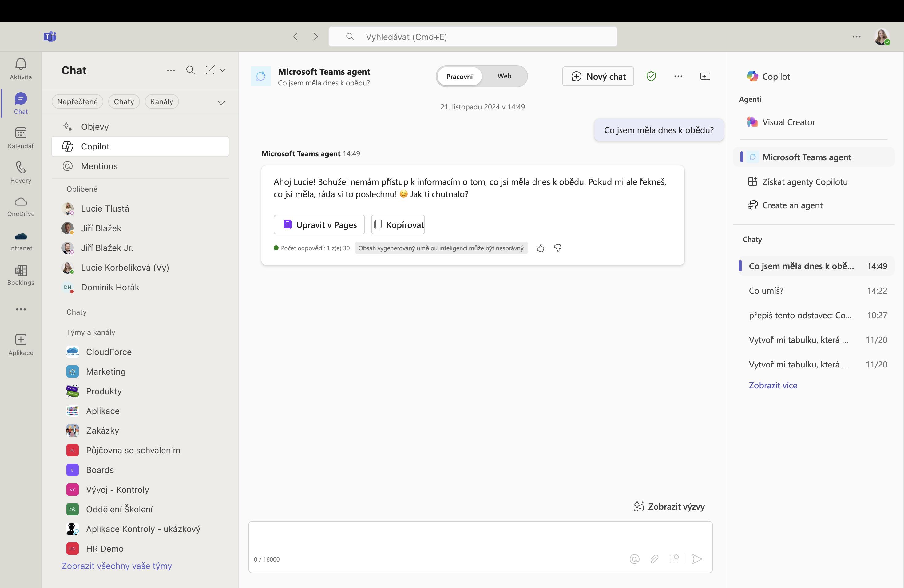
Task: Collapse the Týmy a kanály section
Action: coord(91,332)
